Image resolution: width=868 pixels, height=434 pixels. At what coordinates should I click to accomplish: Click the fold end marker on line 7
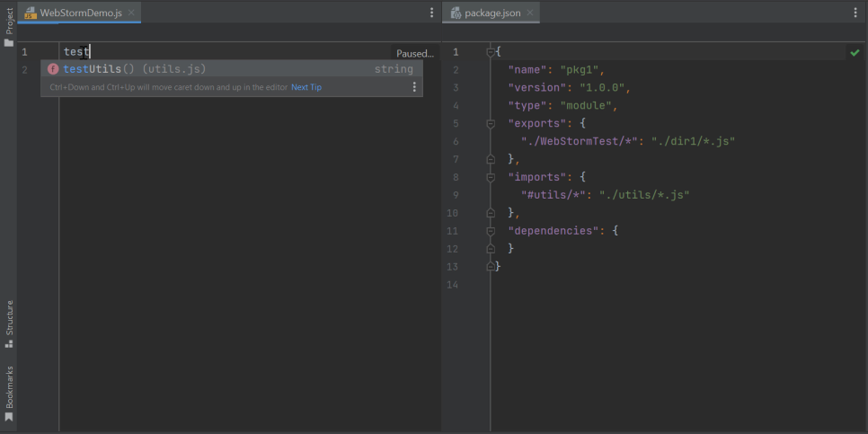pos(491,159)
